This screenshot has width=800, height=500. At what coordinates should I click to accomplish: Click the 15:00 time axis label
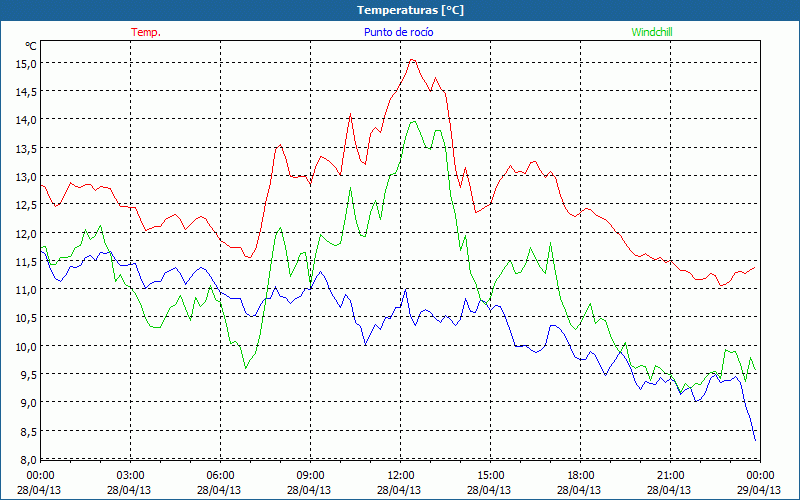tap(490, 476)
